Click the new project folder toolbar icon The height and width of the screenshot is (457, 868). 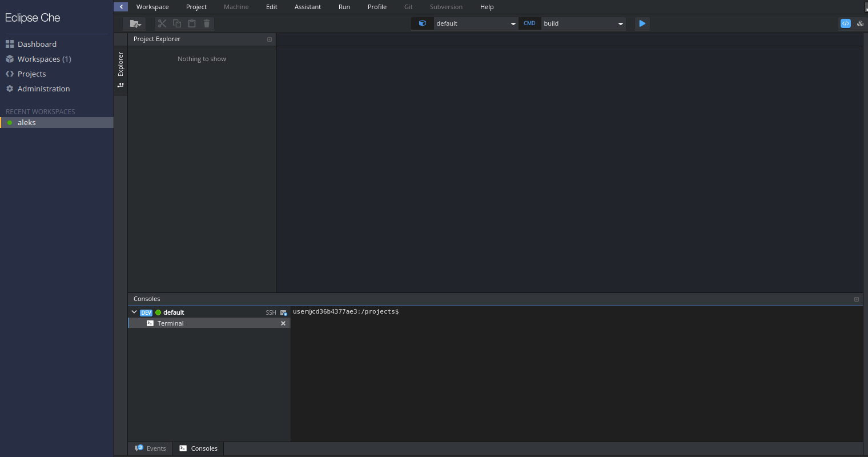pos(135,23)
